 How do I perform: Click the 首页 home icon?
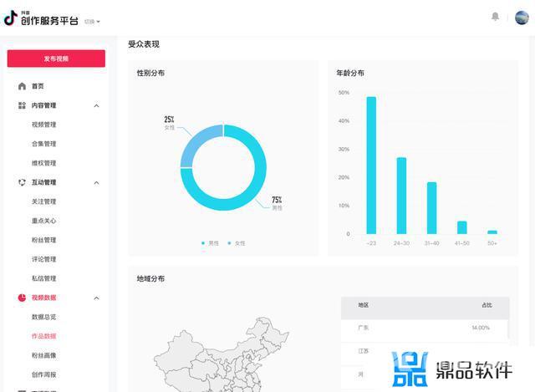pos(22,86)
